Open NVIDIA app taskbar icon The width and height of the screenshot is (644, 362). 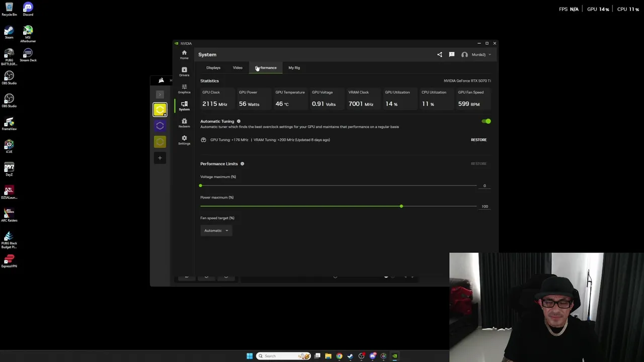394,356
